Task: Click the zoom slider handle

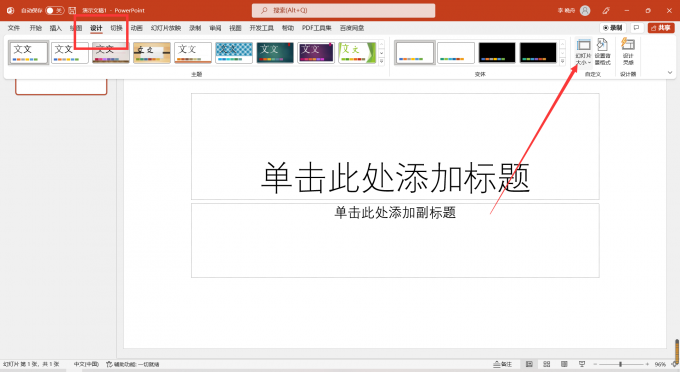Action: tap(621, 364)
